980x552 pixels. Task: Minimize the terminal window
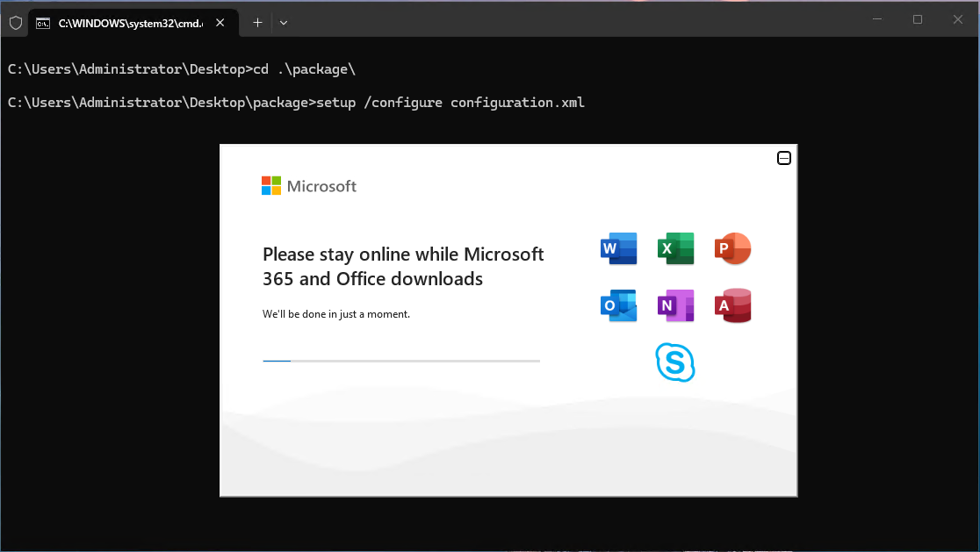click(x=877, y=19)
